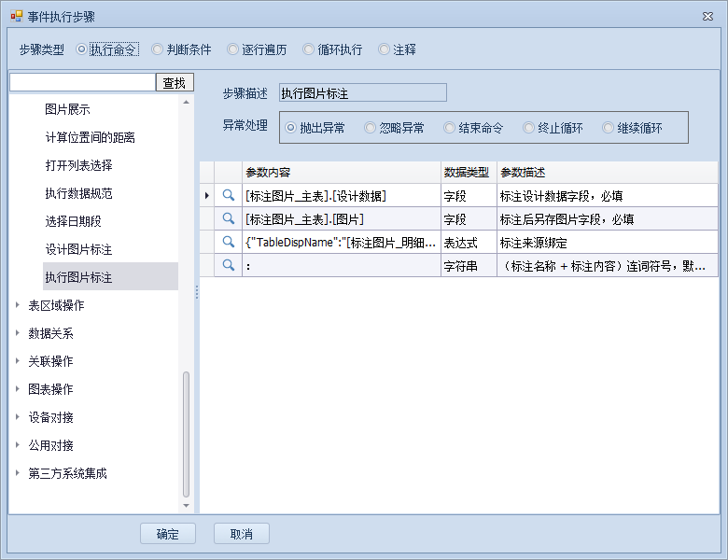
Task: Expand the 第三方系统集成 tree node
Action: (x=18, y=473)
